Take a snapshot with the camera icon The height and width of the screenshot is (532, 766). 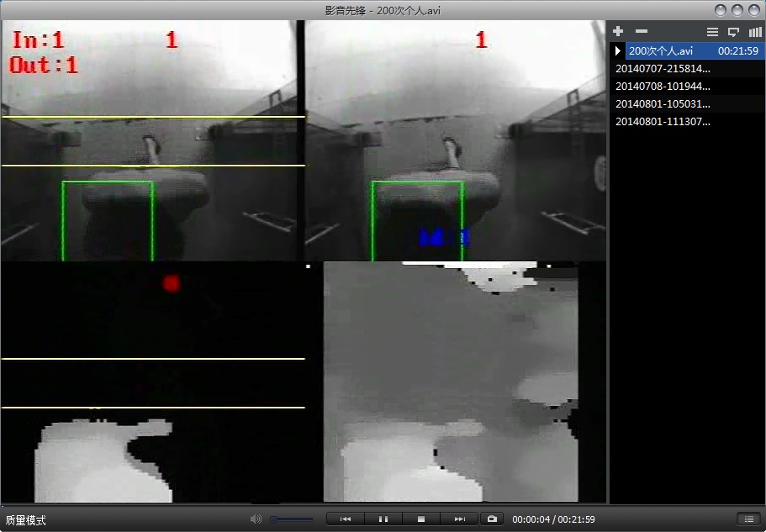(x=492, y=519)
